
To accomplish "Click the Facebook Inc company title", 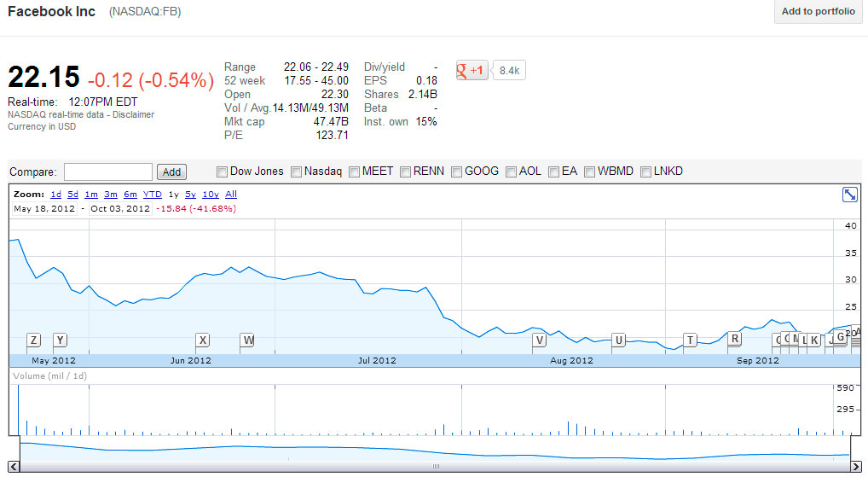I will [x=51, y=12].
